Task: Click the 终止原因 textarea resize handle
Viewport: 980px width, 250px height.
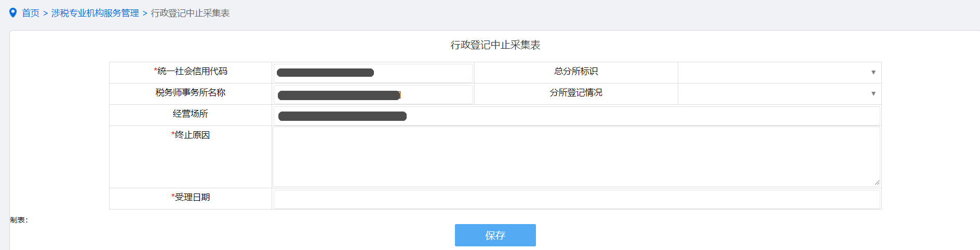Action: pos(877,183)
